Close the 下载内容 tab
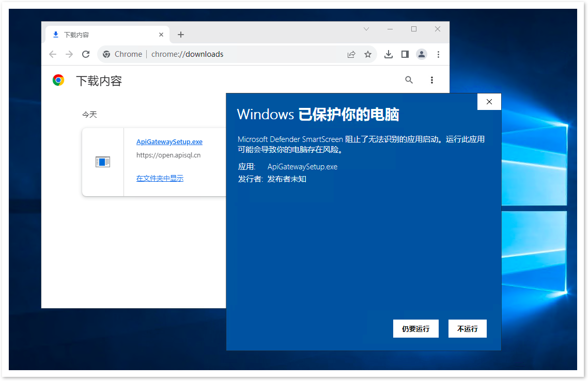Viewport: 588px width, 381px height. click(x=161, y=35)
